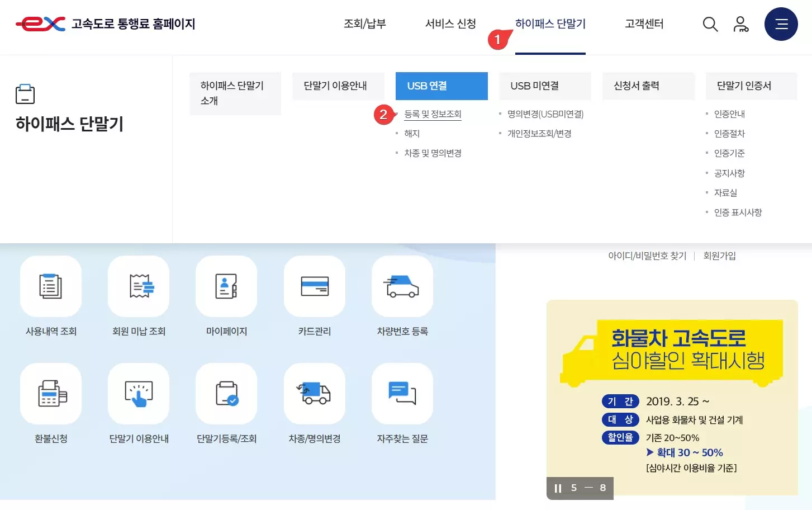
Task: Select the 단말기등록/조회 clipboard icon
Action: pyautogui.click(x=226, y=394)
